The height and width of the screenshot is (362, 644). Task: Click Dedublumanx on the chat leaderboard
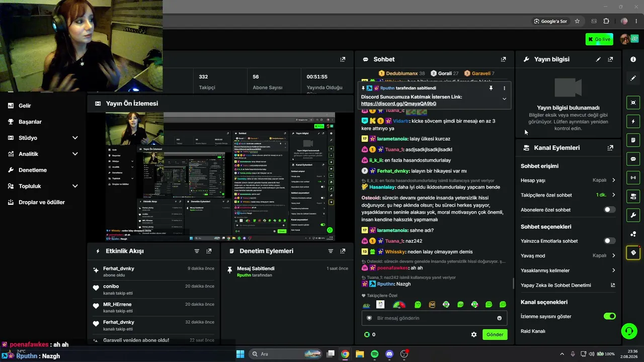[x=402, y=73]
